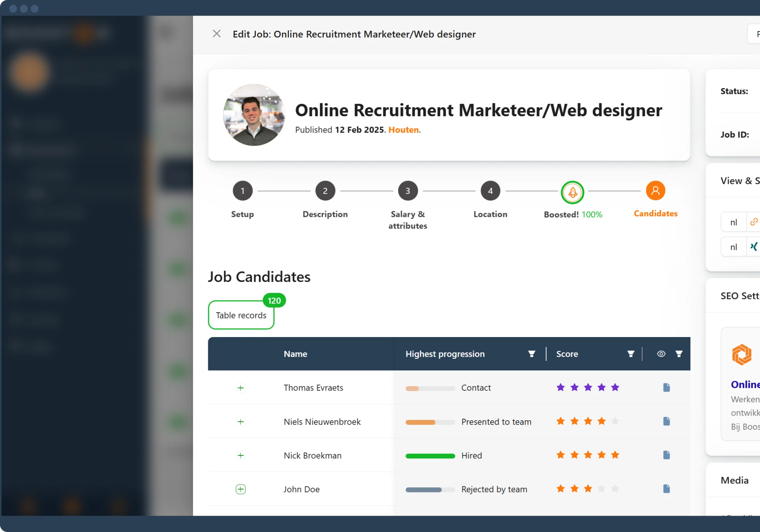Expand Niels Nieuwenbroek's candidate row

point(241,421)
